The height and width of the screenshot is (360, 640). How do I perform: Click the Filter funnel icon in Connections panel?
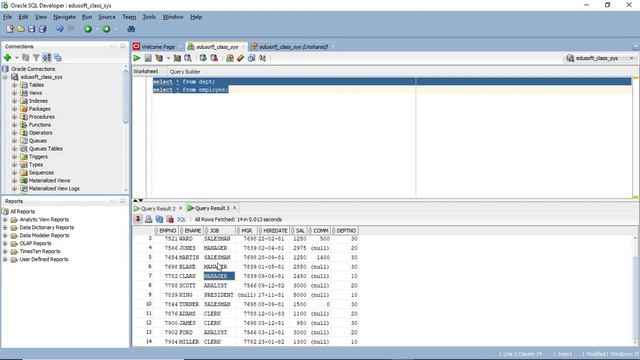pos(36,58)
